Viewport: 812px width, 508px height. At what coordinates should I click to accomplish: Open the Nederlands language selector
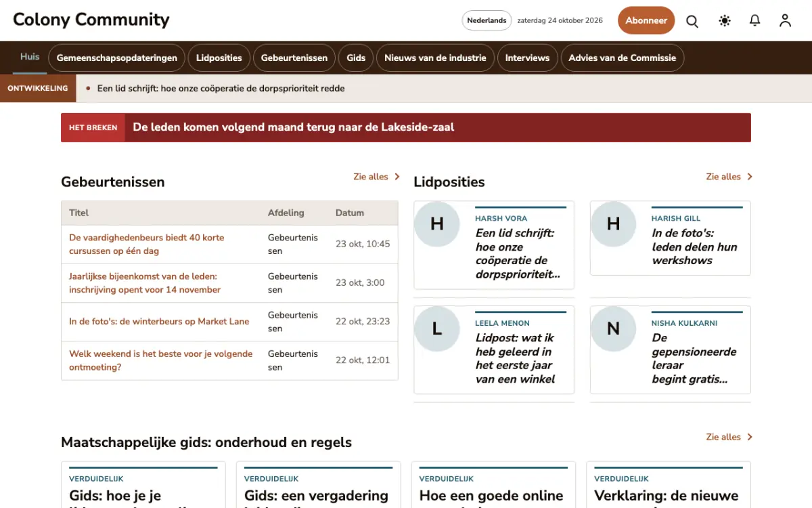[x=487, y=20]
